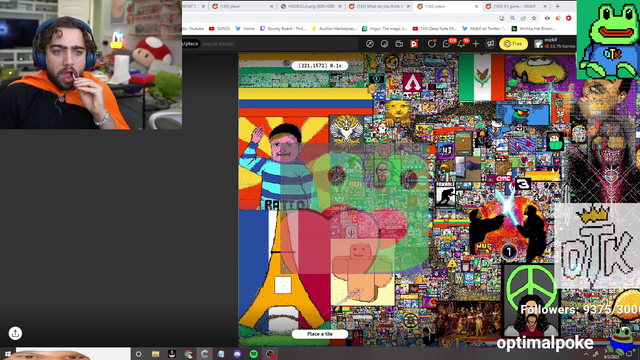The height and width of the screenshot is (360, 640).
Task: Open the Twitter Home bookmark
Action: tap(245, 29)
